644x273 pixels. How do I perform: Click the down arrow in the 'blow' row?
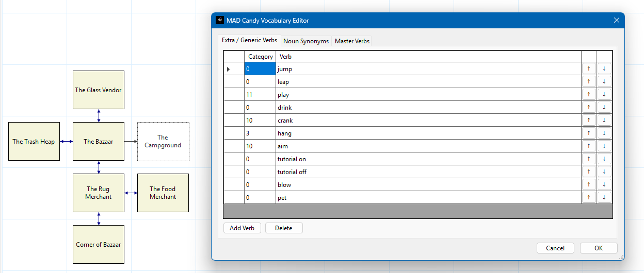pyautogui.click(x=604, y=185)
